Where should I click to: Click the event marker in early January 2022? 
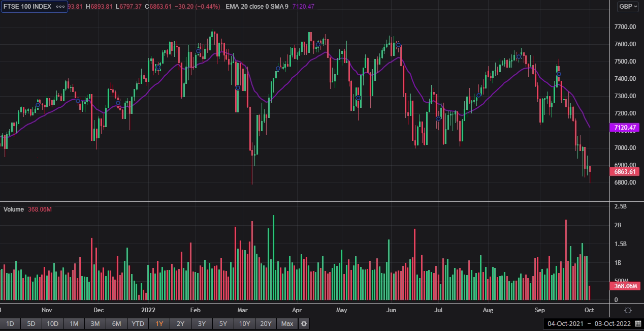tap(158, 67)
